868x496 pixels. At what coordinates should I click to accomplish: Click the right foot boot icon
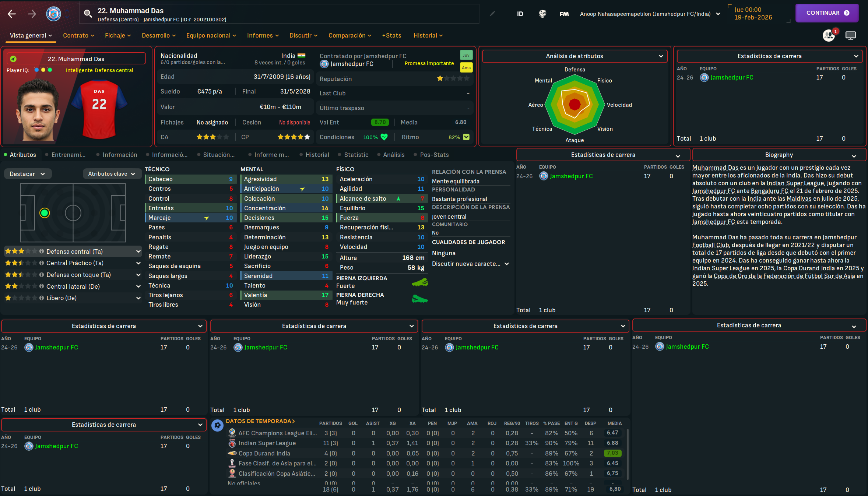[420, 299]
